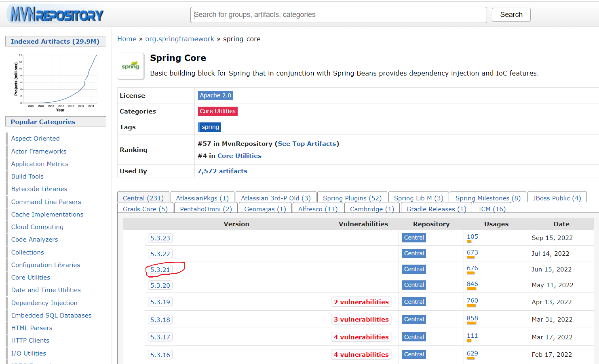Select the Spring Lib M (3) tab
Viewport: 599px width, 364px height.
[x=418, y=198]
